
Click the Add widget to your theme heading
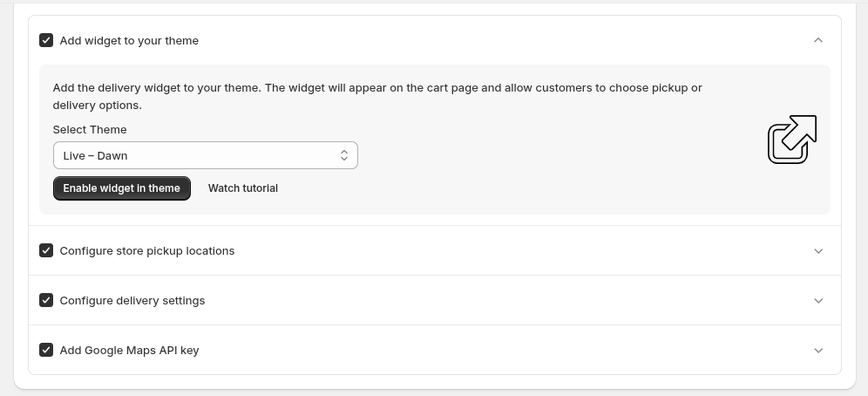(x=129, y=40)
